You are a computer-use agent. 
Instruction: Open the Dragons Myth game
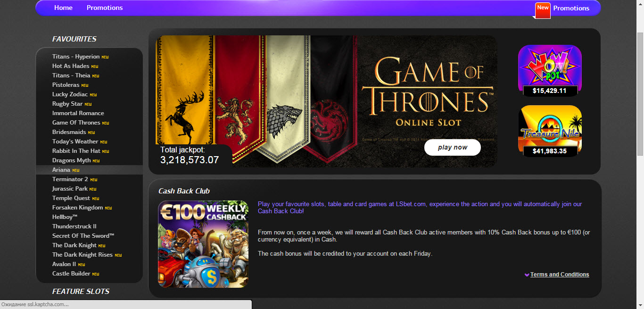(72, 160)
